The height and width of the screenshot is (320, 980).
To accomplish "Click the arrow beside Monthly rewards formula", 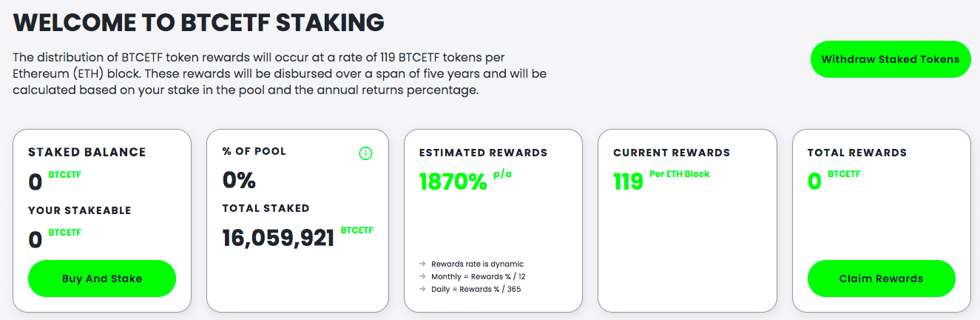I will (422, 277).
